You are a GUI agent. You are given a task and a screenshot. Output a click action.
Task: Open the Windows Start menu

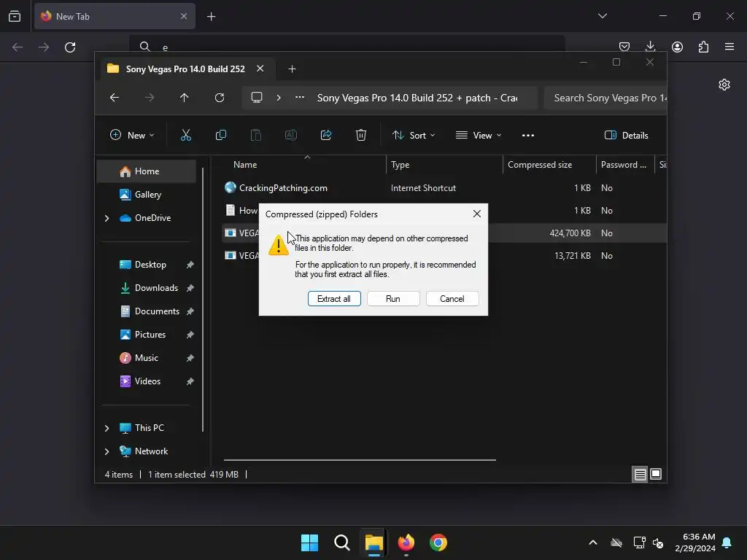pos(309,542)
